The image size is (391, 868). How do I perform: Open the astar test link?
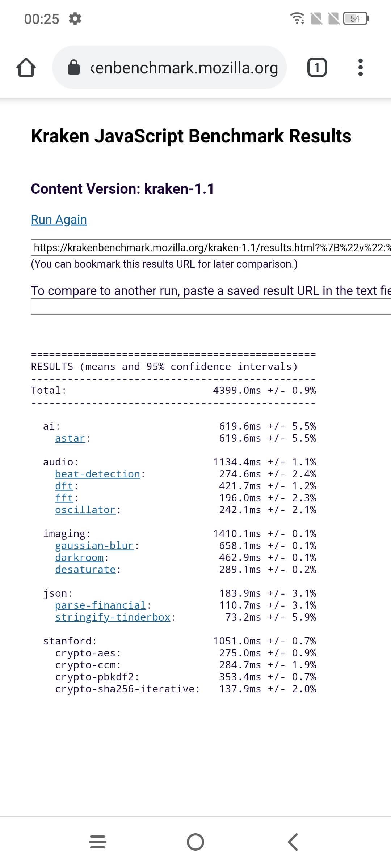click(x=70, y=438)
